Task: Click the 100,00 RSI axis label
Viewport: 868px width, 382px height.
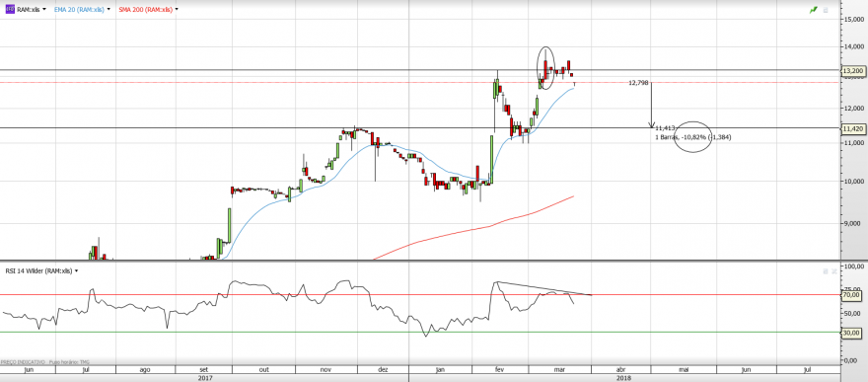Action: [x=855, y=267]
